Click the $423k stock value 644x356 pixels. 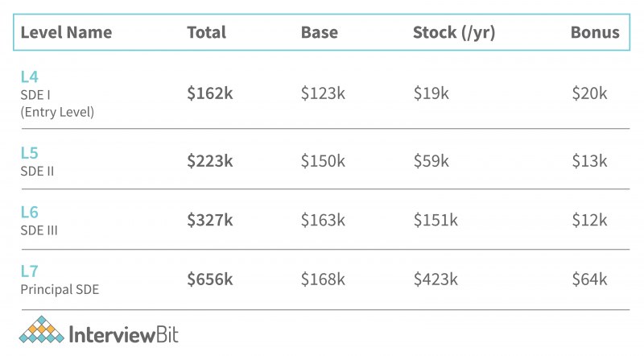click(x=436, y=279)
